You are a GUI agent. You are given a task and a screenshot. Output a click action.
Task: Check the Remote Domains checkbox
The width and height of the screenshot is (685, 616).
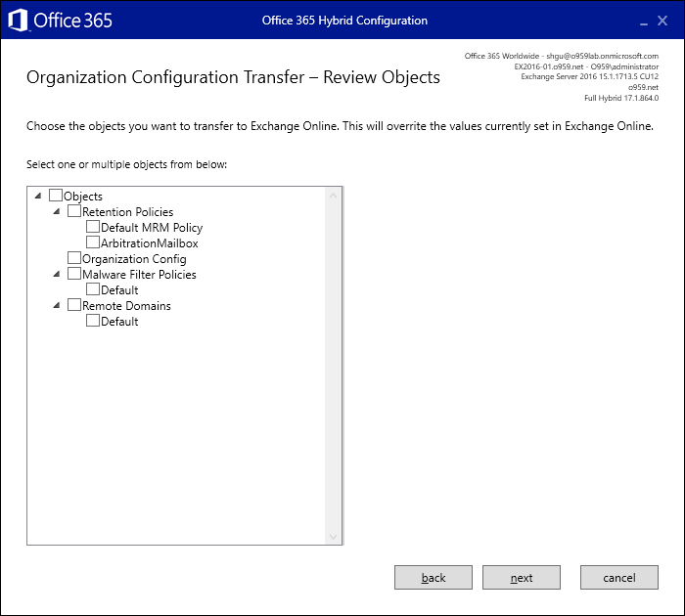pos(74,305)
